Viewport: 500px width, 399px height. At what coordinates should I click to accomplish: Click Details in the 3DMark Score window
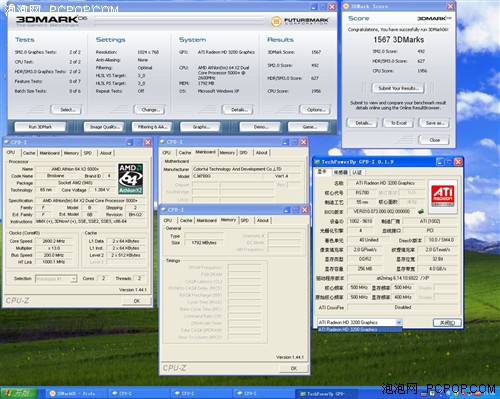tap(362, 123)
